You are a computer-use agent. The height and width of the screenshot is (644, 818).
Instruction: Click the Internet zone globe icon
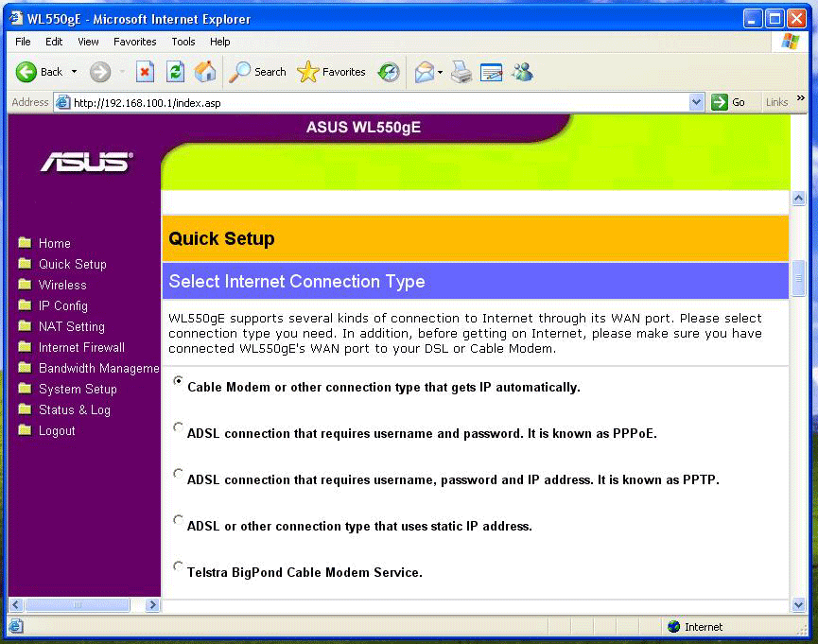pos(673,626)
